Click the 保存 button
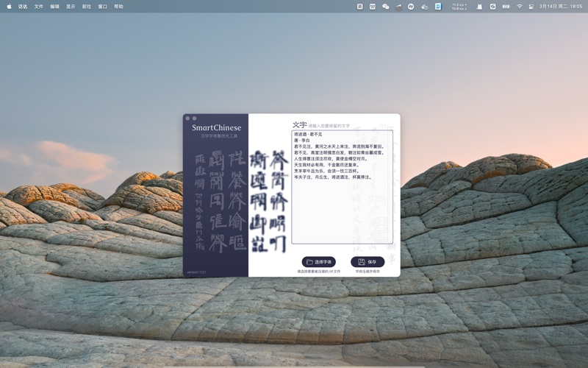The width and height of the screenshot is (588, 368). [367, 262]
